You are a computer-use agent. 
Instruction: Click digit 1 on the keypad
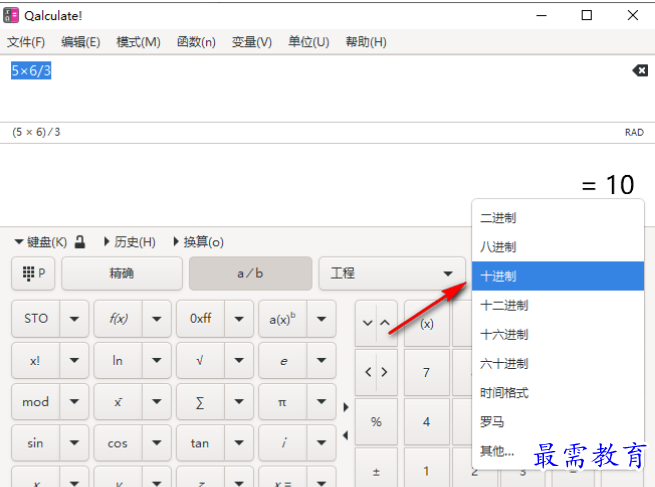coord(427,471)
